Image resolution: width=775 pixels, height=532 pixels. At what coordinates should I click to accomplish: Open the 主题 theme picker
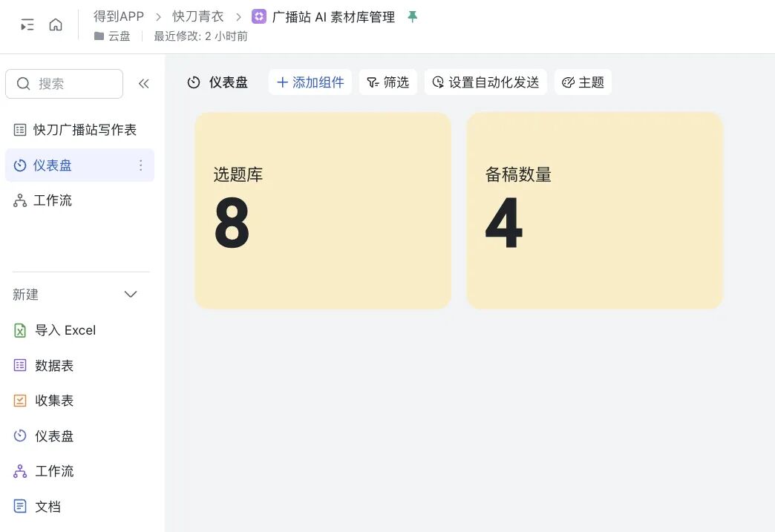[x=583, y=82]
